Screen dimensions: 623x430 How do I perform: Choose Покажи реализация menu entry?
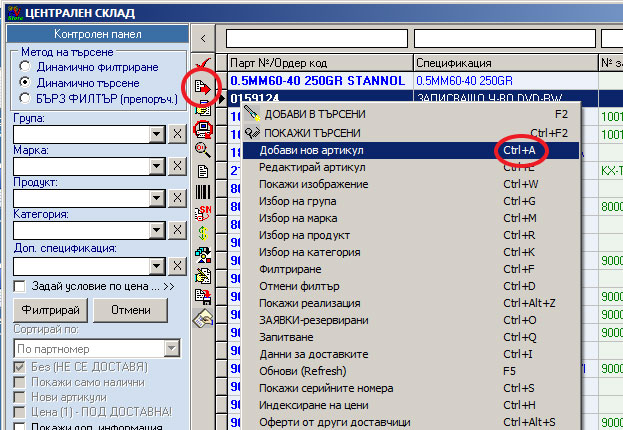coord(411,303)
